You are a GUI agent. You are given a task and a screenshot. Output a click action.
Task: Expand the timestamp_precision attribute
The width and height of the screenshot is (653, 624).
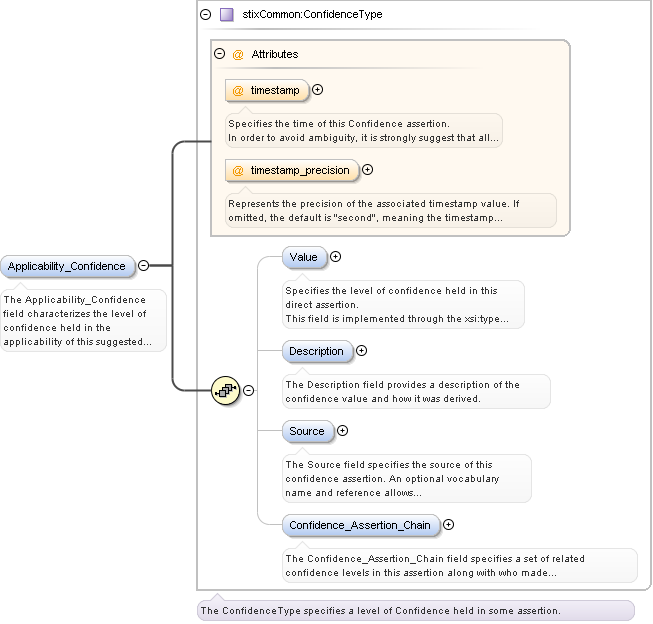pyautogui.click(x=367, y=170)
